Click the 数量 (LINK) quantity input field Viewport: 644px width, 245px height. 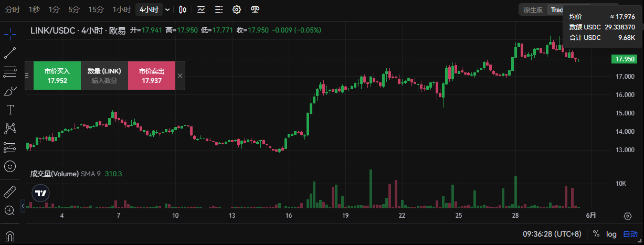click(x=104, y=80)
